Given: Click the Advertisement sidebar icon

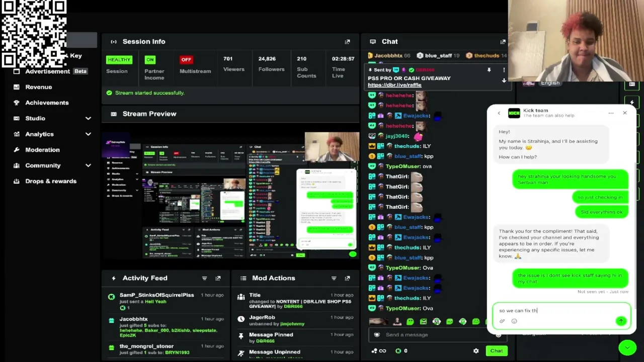Looking at the screenshot, I should 17,71.
